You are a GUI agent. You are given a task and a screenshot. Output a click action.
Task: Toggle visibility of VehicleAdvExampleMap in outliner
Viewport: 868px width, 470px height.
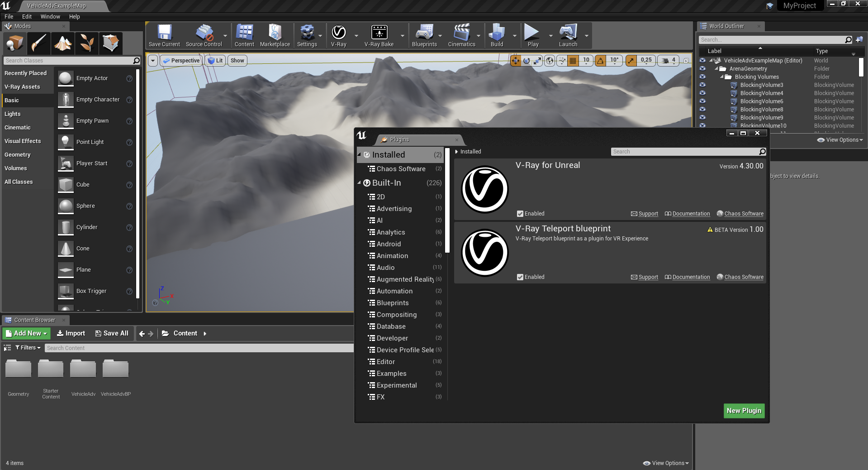[702, 61]
